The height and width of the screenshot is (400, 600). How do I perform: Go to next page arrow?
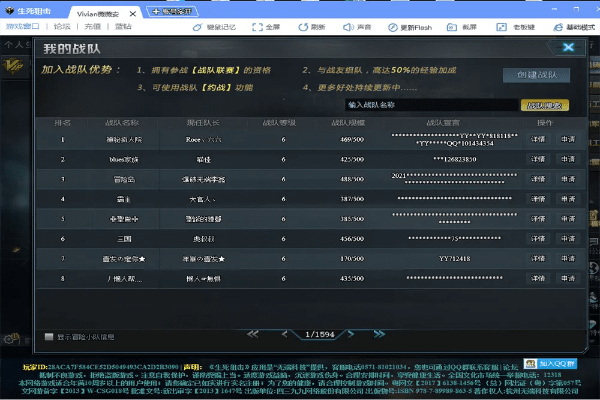pos(351,334)
